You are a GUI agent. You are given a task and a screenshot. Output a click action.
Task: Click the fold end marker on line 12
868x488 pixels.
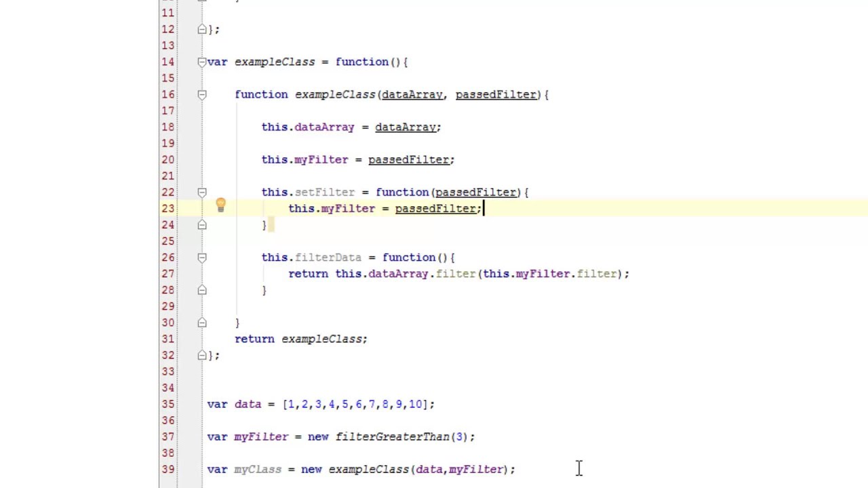pos(202,29)
